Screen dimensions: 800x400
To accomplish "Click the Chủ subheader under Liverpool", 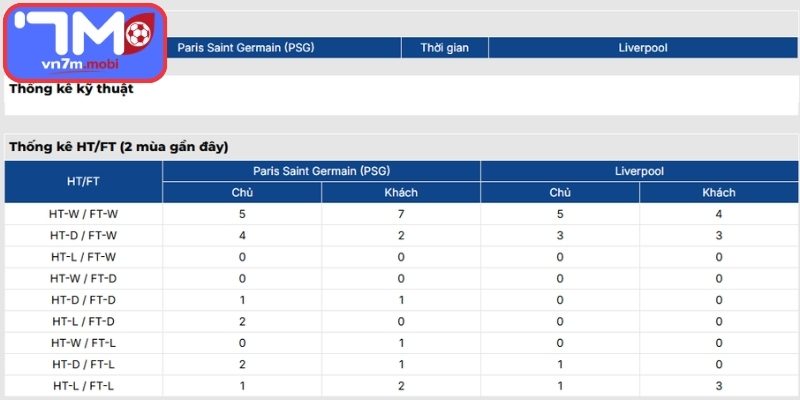I will coord(560,192).
